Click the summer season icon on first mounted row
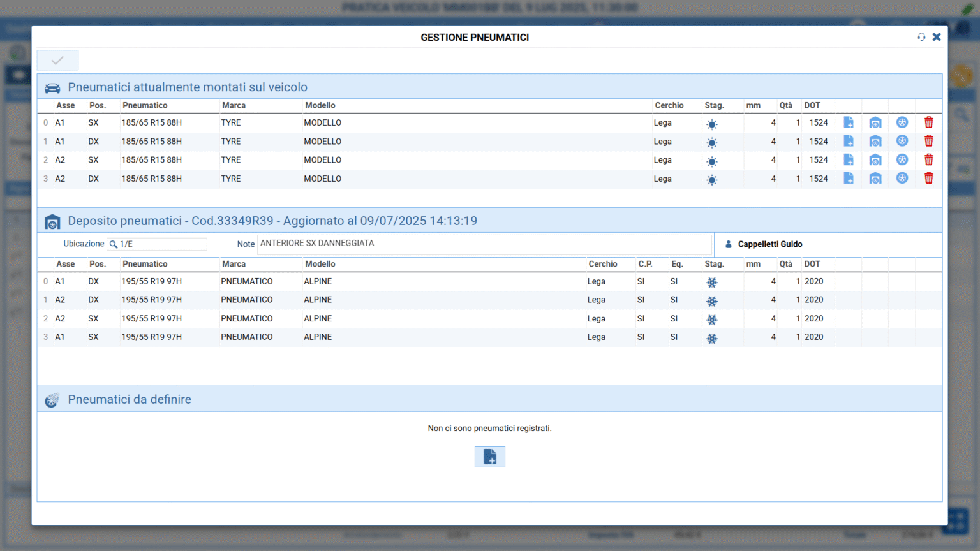Viewport: 980px width, 551px height. coord(712,124)
